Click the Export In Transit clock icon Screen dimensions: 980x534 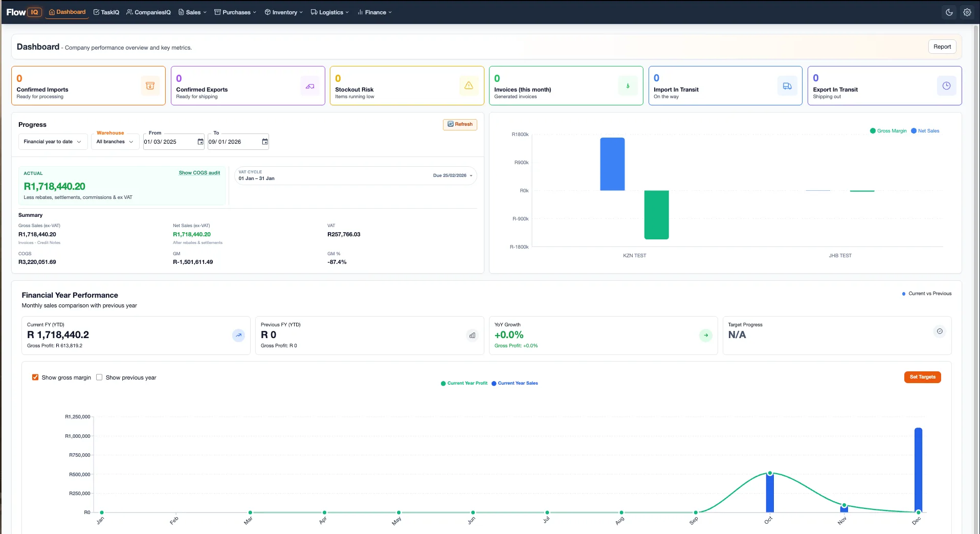coord(946,86)
